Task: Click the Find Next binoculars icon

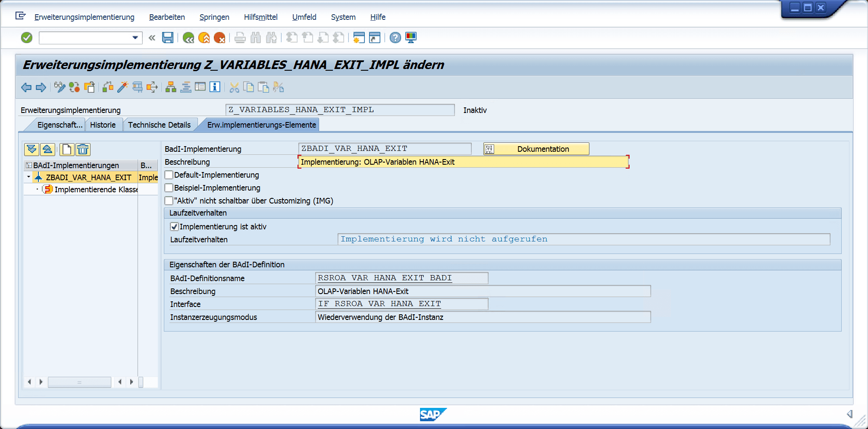Action: (271, 38)
